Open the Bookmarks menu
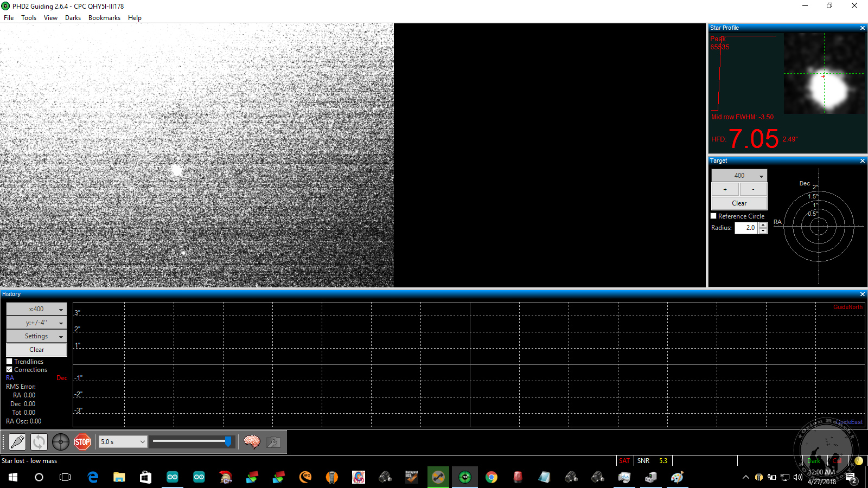Image resolution: width=868 pixels, height=488 pixels. pyautogui.click(x=104, y=18)
